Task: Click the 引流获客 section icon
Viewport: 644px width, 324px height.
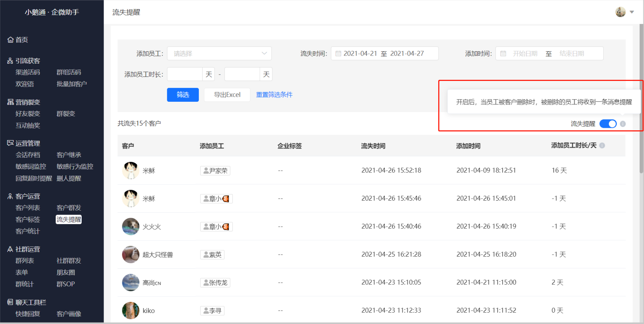Action: pyautogui.click(x=10, y=61)
